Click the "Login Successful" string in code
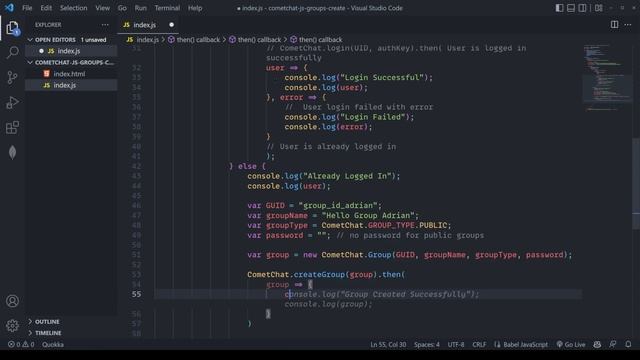Viewport: 640px width, 360px height. coord(382,78)
